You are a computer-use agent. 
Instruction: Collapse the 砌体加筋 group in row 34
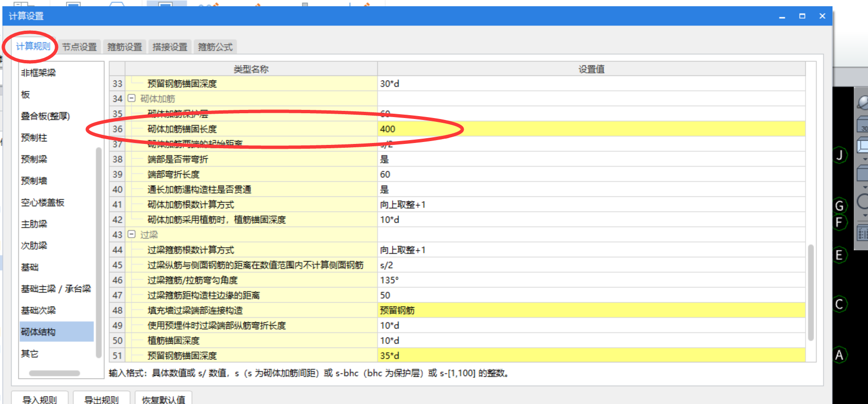131,98
